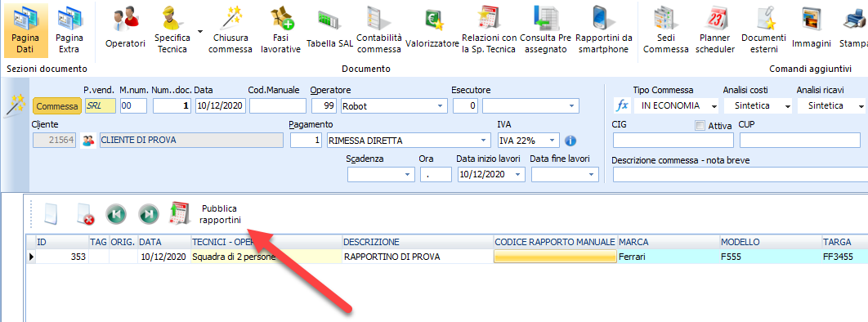
Task: Click the Ora field
Action: coord(436,174)
